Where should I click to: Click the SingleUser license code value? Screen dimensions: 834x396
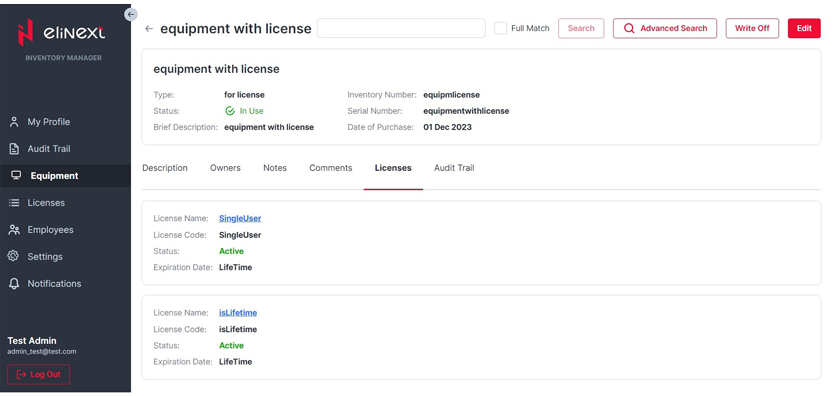[x=240, y=235]
